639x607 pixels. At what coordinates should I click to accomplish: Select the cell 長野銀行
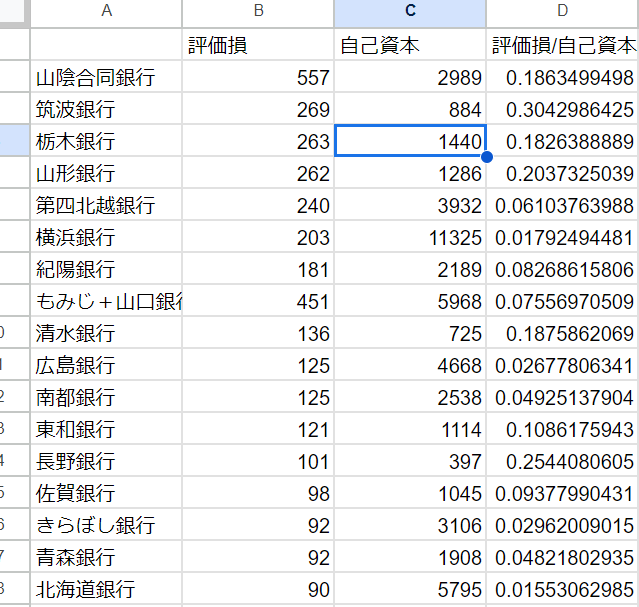106,461
